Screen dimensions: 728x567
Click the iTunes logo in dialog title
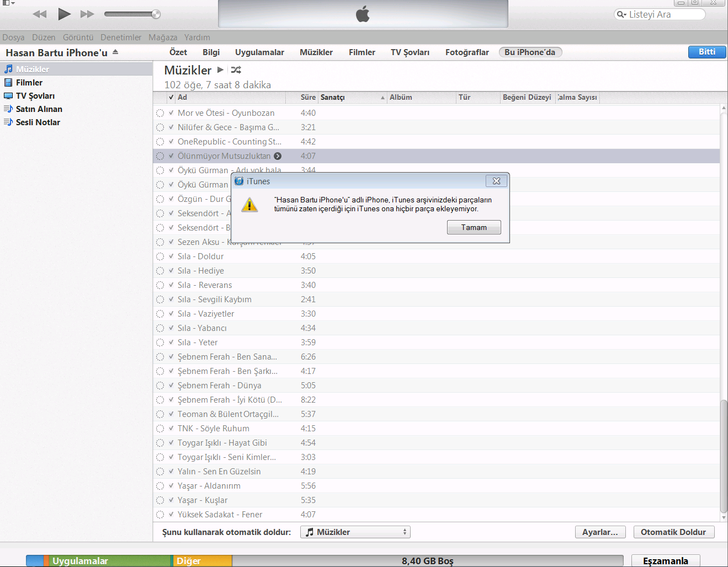pos(239,181)
